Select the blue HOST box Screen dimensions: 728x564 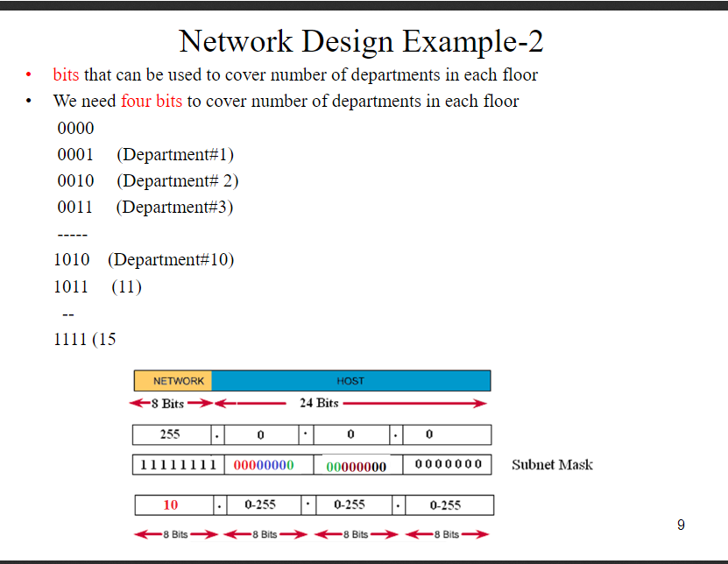pos(350,381)
